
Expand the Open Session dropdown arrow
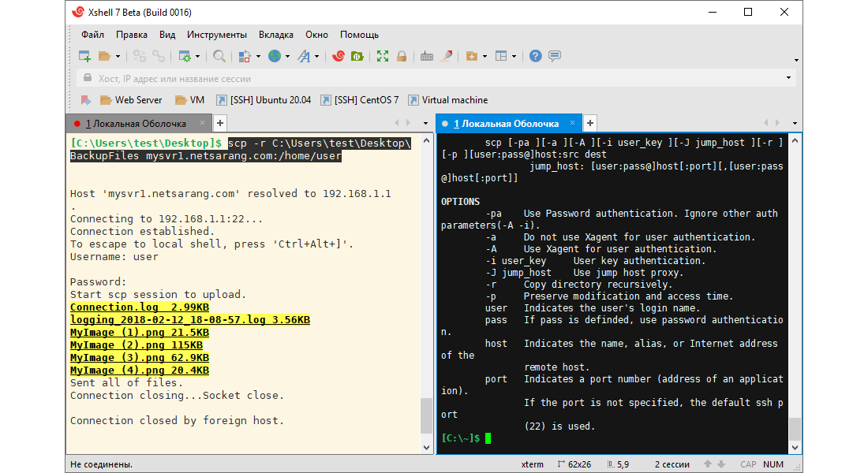click(x=118, y=57)
